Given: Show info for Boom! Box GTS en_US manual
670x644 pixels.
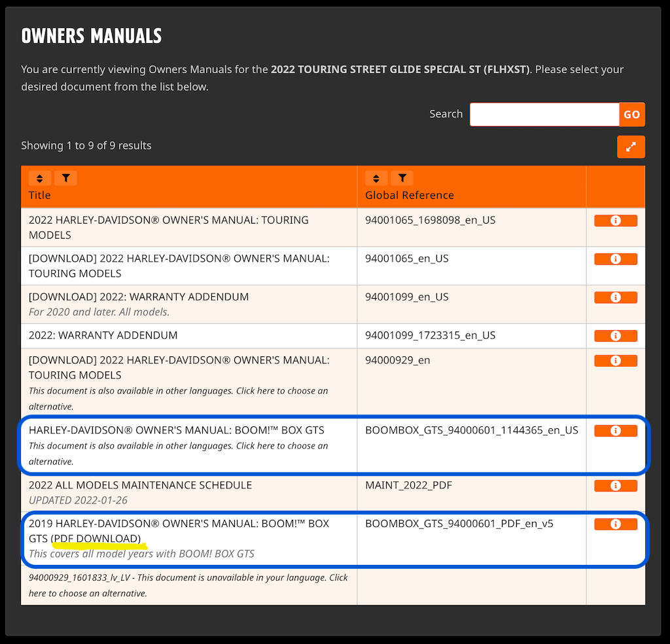Looking at the screenshot, I should (615, 431).
